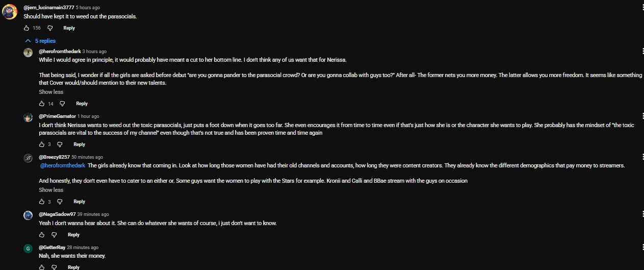View @jem_lucinamain3777 profile avatar
This screenshot has height=270, width=644.
(10, 11)
